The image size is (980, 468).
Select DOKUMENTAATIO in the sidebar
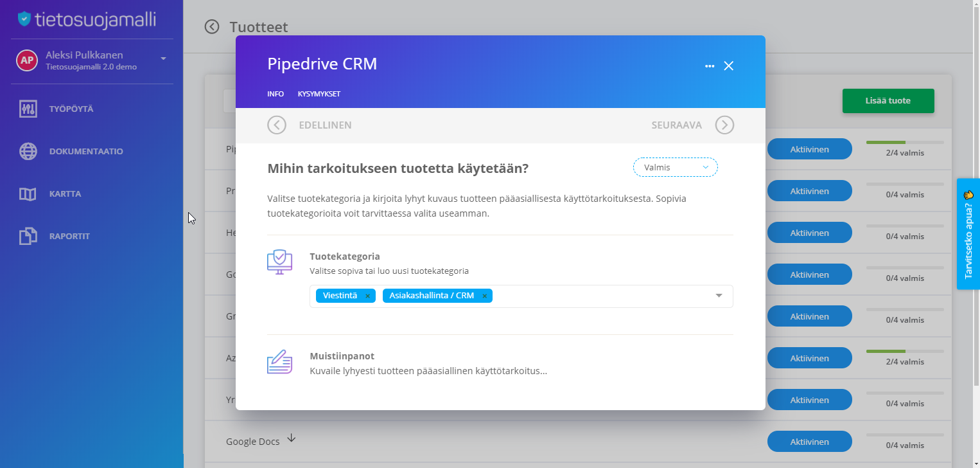(x=86, y=151)
